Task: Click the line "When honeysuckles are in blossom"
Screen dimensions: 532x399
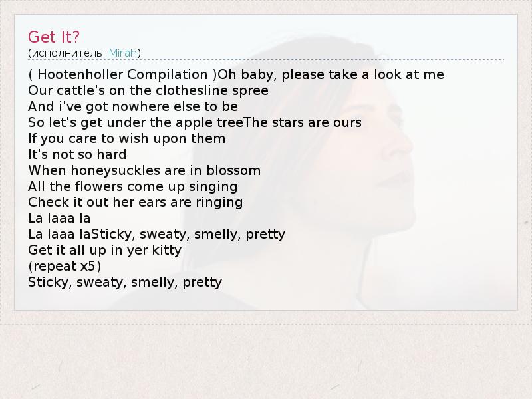Action: coord(144,170)
